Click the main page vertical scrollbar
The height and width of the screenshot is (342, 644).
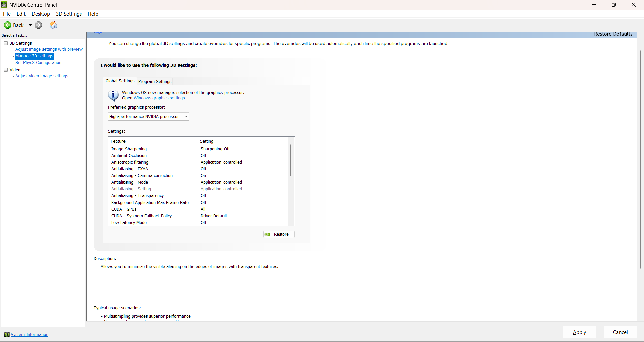pos(640,159)
